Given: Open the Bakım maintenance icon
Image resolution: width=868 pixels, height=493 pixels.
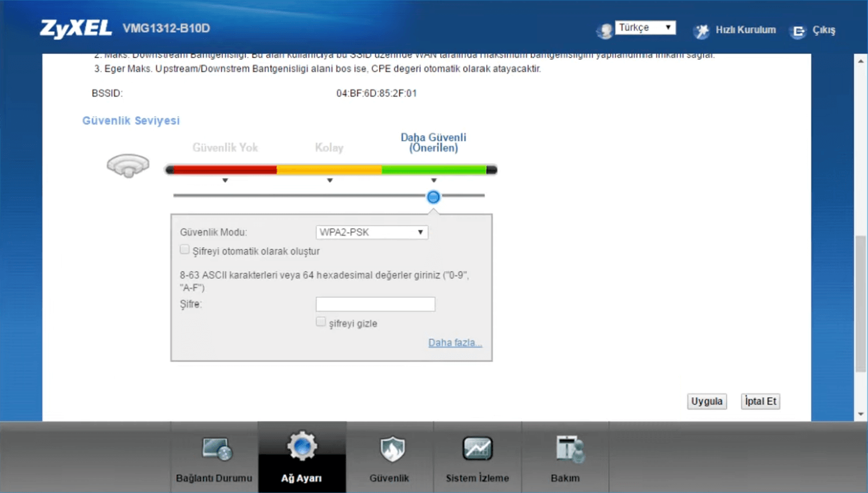Looking at the screenshot, I should 569,449.
